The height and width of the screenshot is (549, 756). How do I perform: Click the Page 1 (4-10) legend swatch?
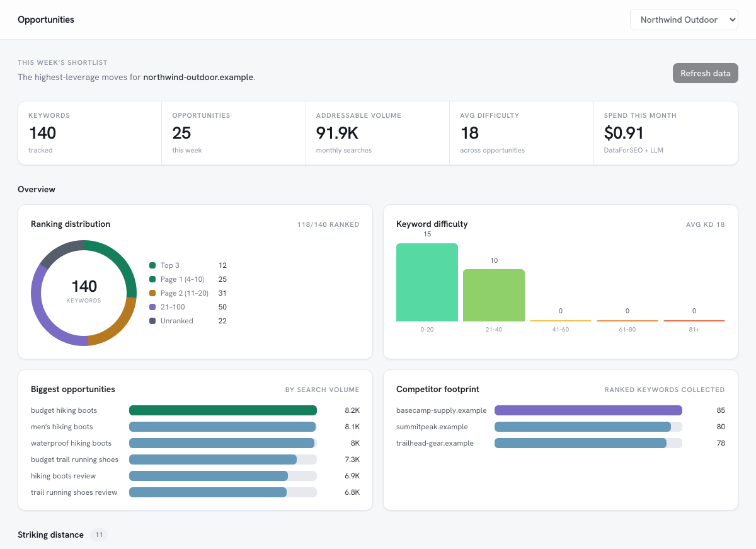click(152, 279)
